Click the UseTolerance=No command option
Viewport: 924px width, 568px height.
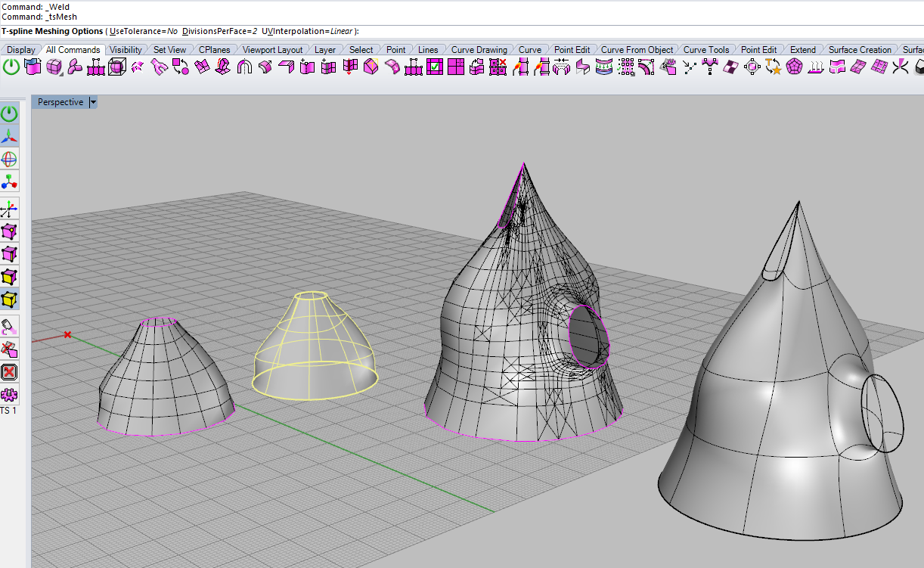[144, 31]
